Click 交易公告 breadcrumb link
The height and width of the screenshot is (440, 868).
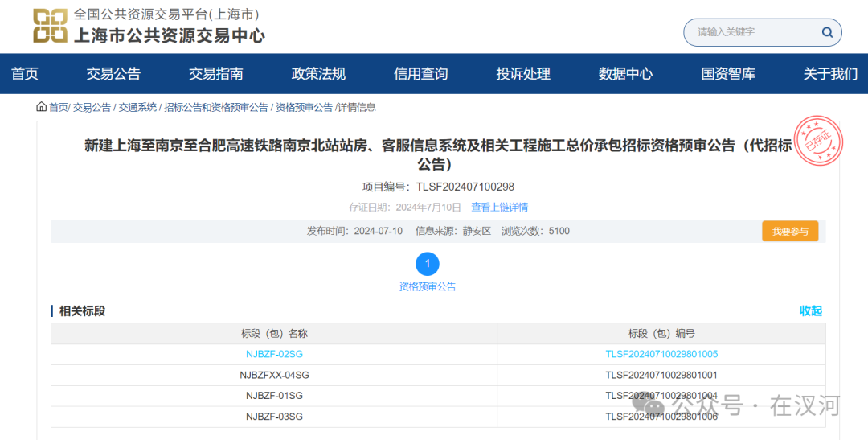click(92, 108)
